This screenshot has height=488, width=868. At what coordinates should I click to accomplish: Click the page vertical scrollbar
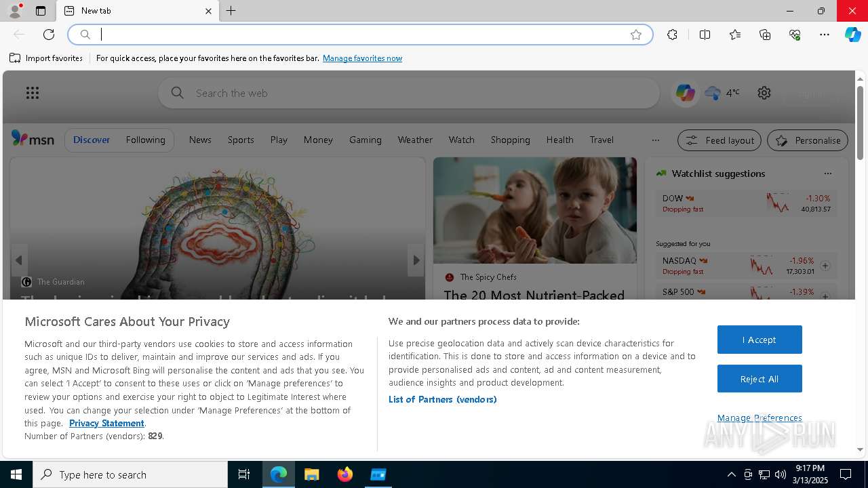click(x=860, y=122)
